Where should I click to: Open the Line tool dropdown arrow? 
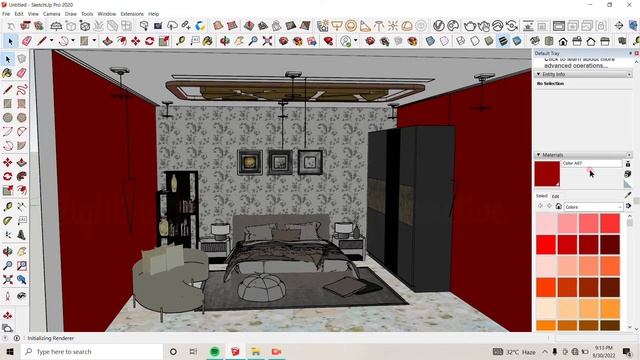[51, 41]
